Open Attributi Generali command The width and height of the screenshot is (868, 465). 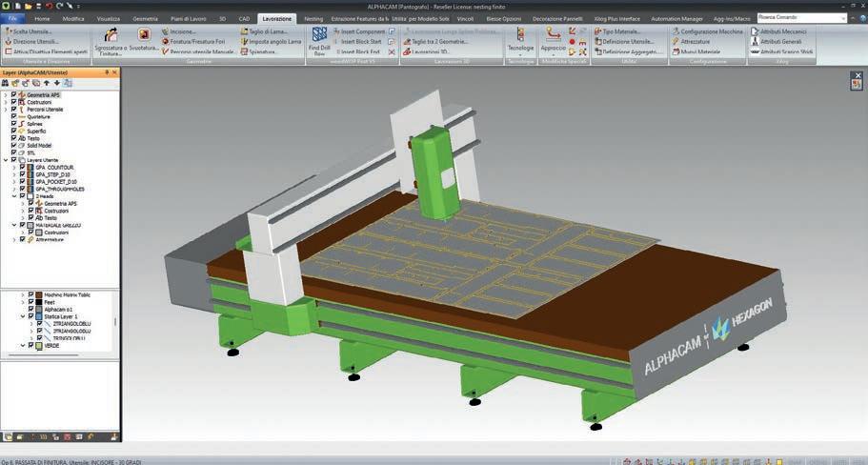click(x=777, y=42)
